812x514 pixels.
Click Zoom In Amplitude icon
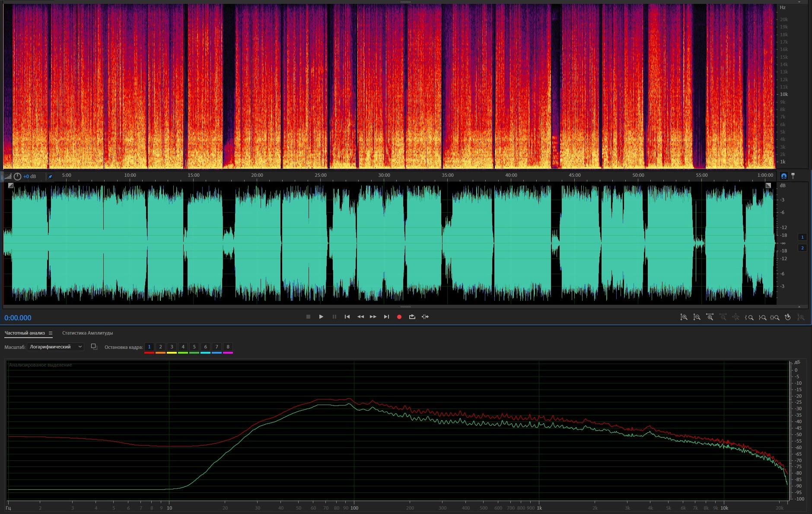pos(684,317)
